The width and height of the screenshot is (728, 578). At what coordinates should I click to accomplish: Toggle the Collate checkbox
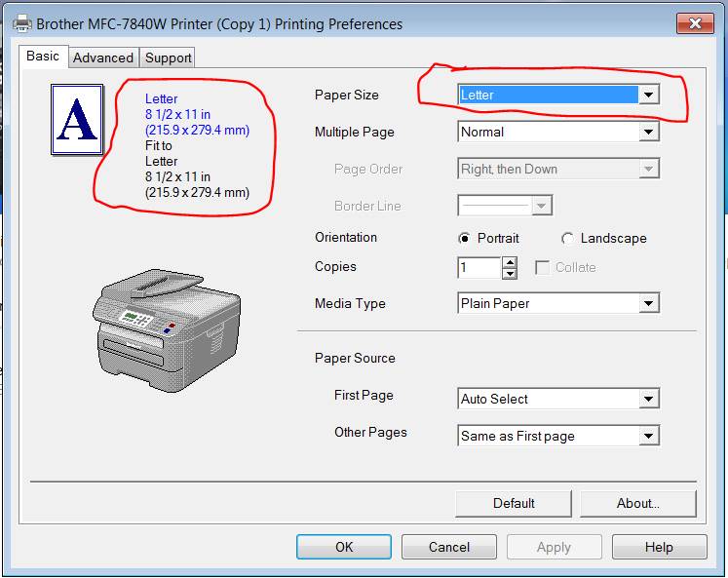(x=543, y=267)
